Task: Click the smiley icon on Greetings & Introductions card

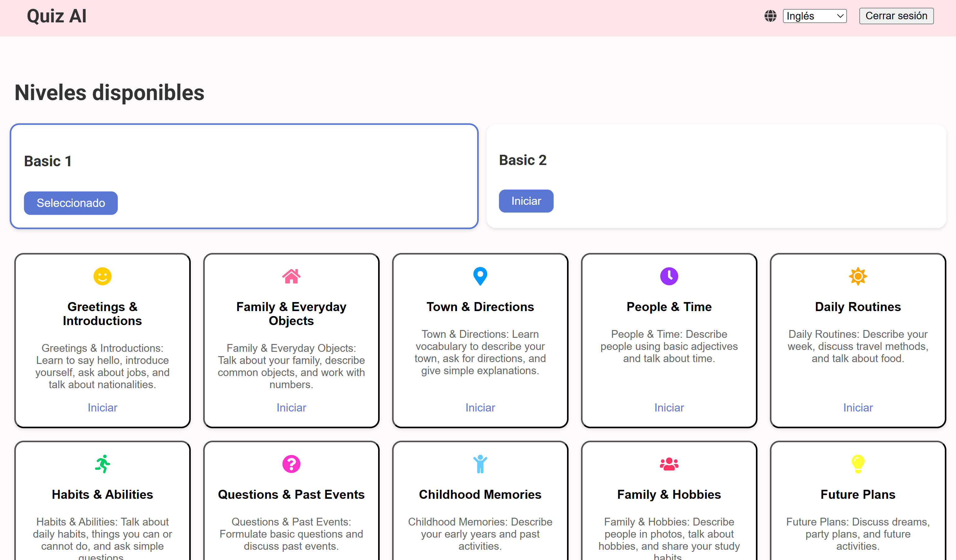Action: coord(103,277)
